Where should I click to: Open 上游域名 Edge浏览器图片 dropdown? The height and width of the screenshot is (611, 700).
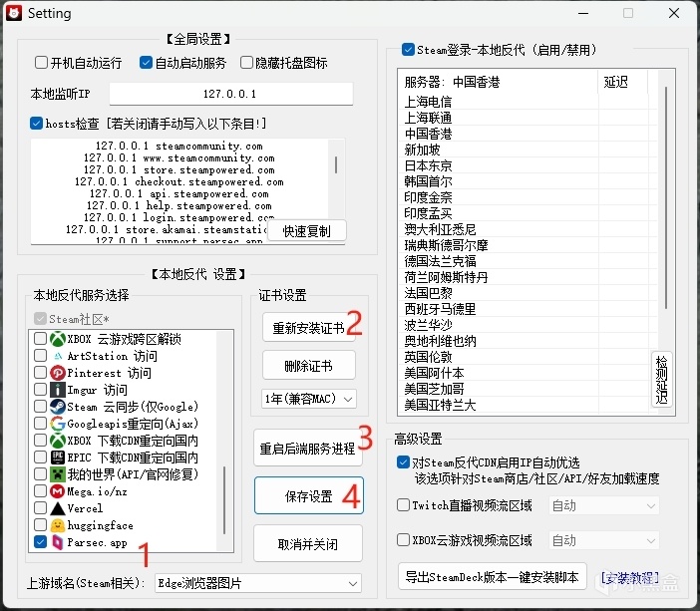pos(258,583)
